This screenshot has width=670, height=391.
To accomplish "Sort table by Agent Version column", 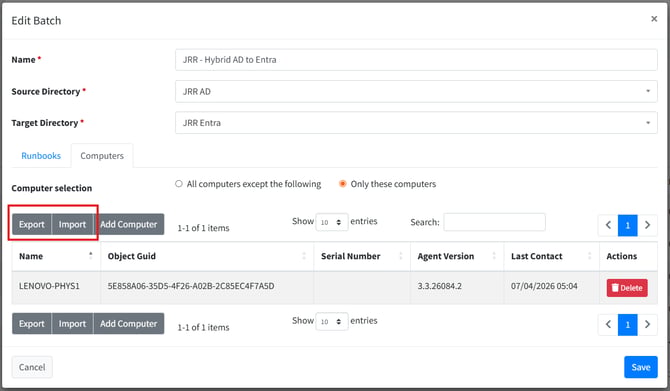I will click(457, 256).
